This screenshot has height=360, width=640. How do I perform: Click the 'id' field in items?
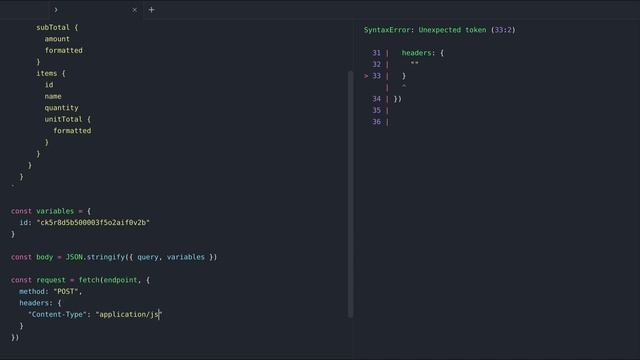(49, 85)
